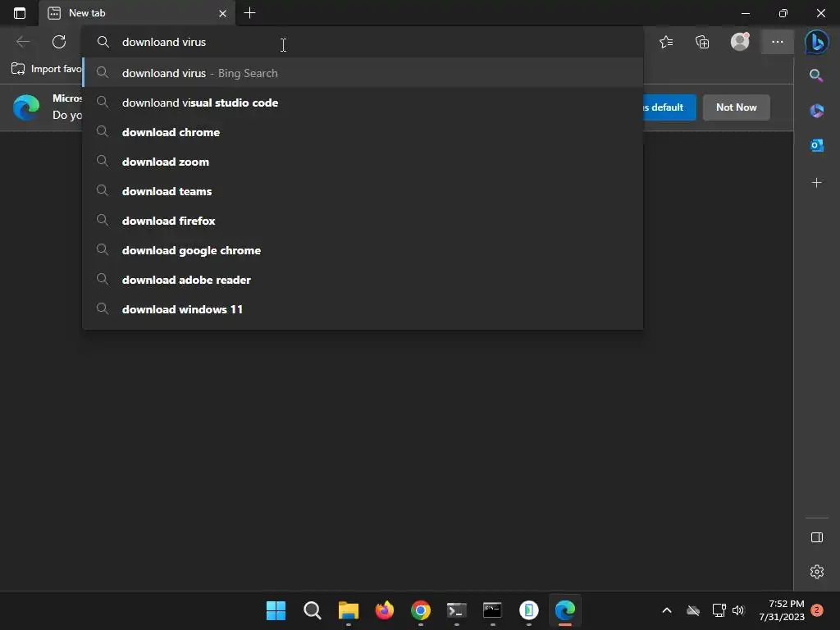
Task: Open sidebar settings gear
Action: (x=816, y=572)
